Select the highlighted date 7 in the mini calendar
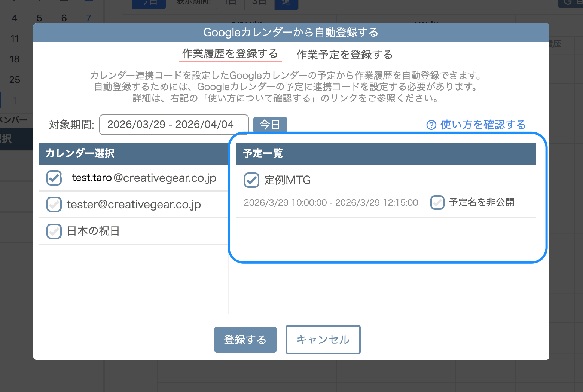583x392 pixels. click(88, 18)
